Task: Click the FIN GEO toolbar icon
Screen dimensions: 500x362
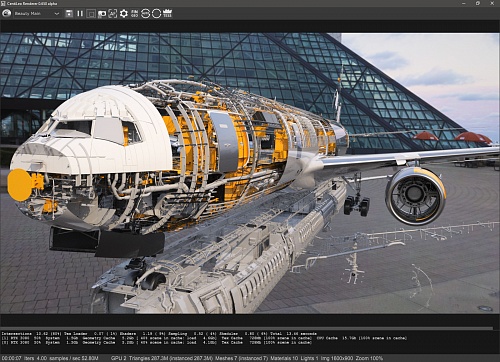Action: click(134, 14)
